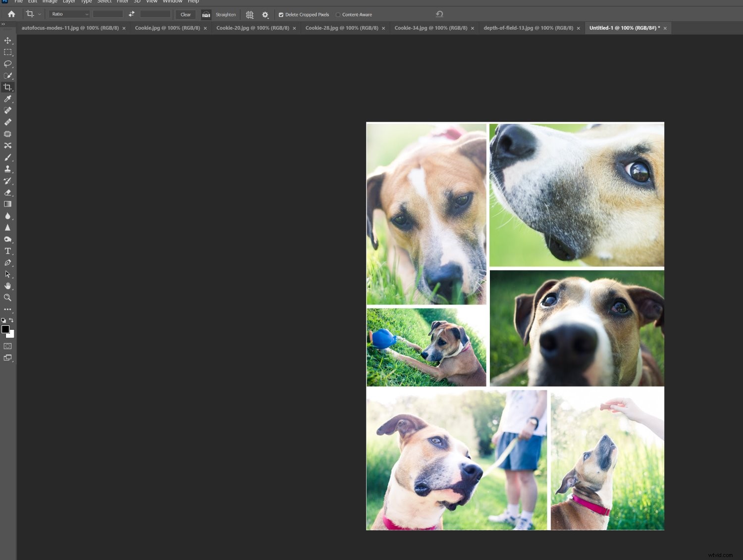This screenshot has height=560, width=743.
Task: Set a new foreground color swatch
Action: click(x=5, y=330)
